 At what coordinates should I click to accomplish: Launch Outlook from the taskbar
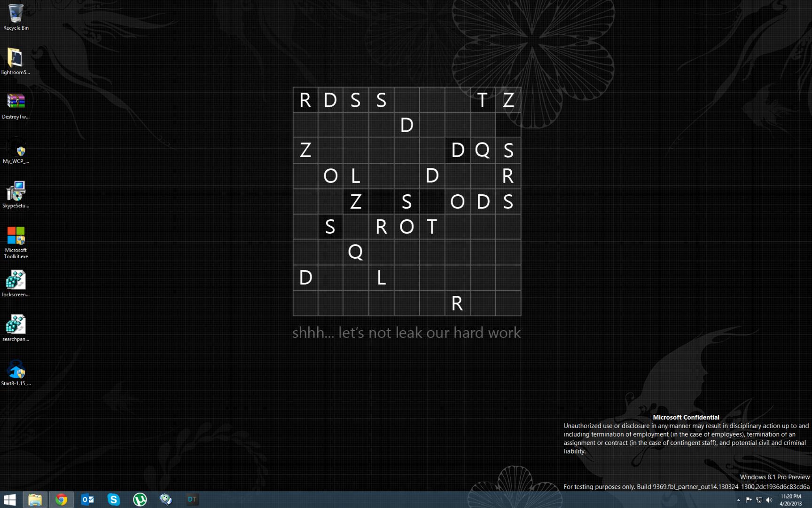pos(87,500)
